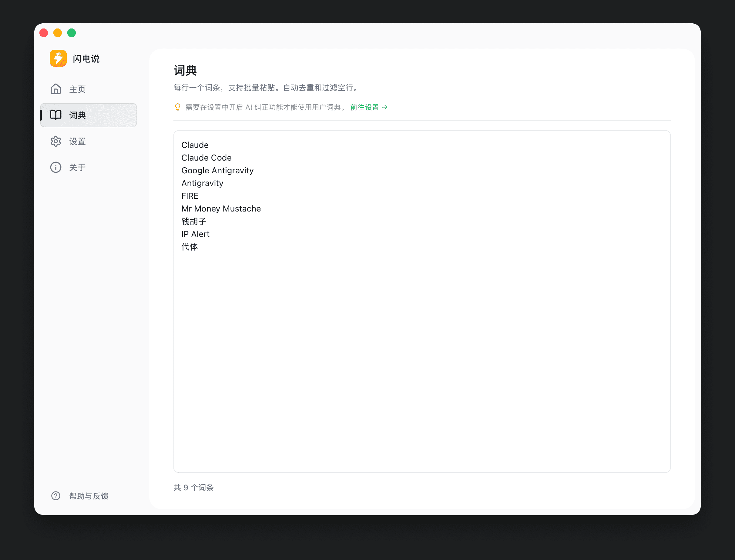Viewport: 735px width, 560px height.
Task: Follow the 前往设置 link
Action: click(364, 107)
